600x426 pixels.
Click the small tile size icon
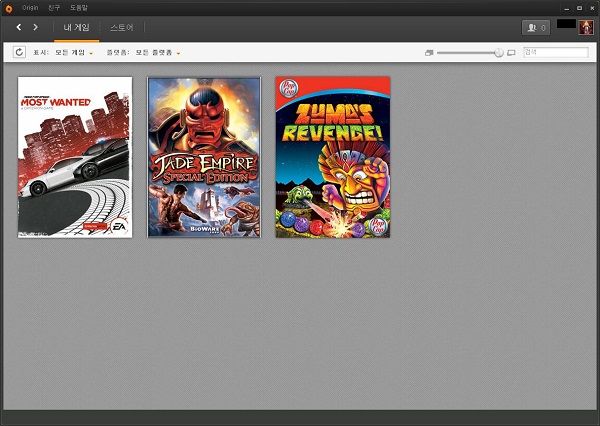coord(429,53)
